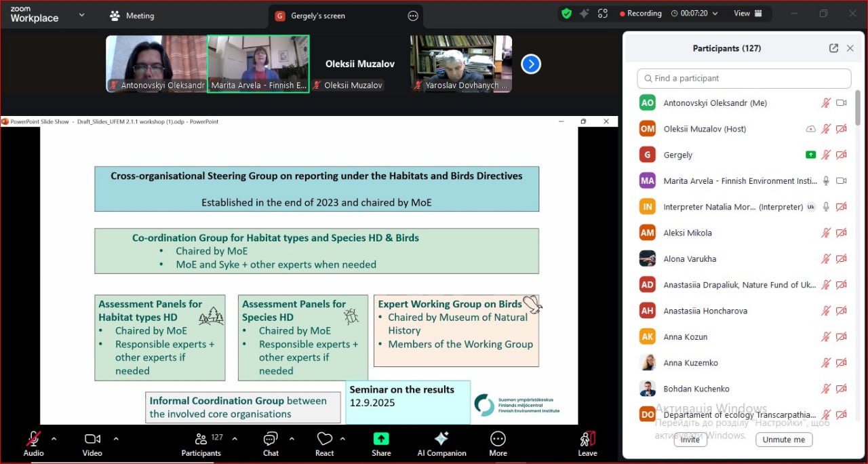This screenshot has width=868, height=464.
Task: Select Yaroslav Dovhanych video thumbnail
Action: tap(461, 64)
